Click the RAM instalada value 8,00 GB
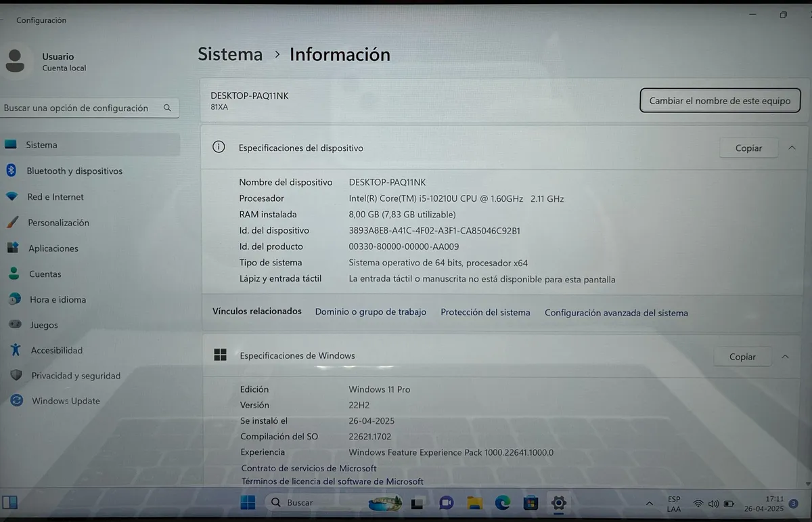This screenshot has height=522, width=812. point(402,215)
